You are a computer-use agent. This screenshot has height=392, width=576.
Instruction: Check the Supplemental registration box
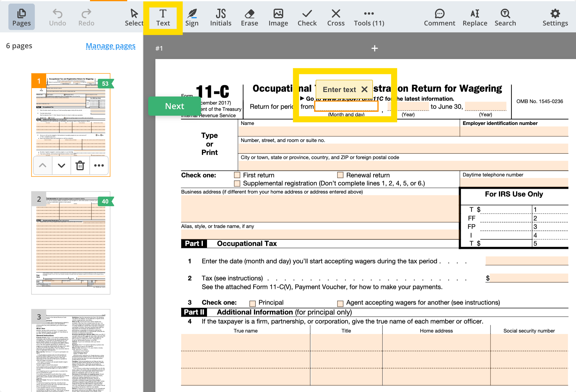237,183
